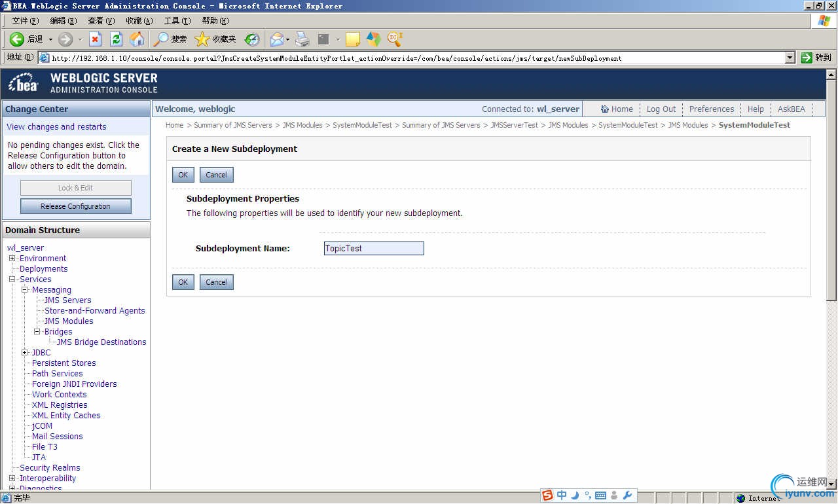Click the bottom Cancel button
Viewport: 838px width, 504px height.
pos(217,282)
